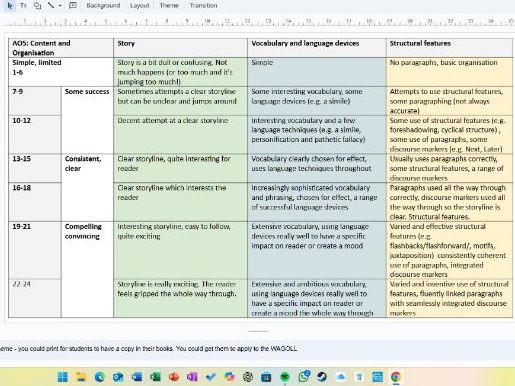The width and height of the screenshot is (515, 386).
Task: Click the '16-18' marks cell
Action: click(x=35, y=202)
